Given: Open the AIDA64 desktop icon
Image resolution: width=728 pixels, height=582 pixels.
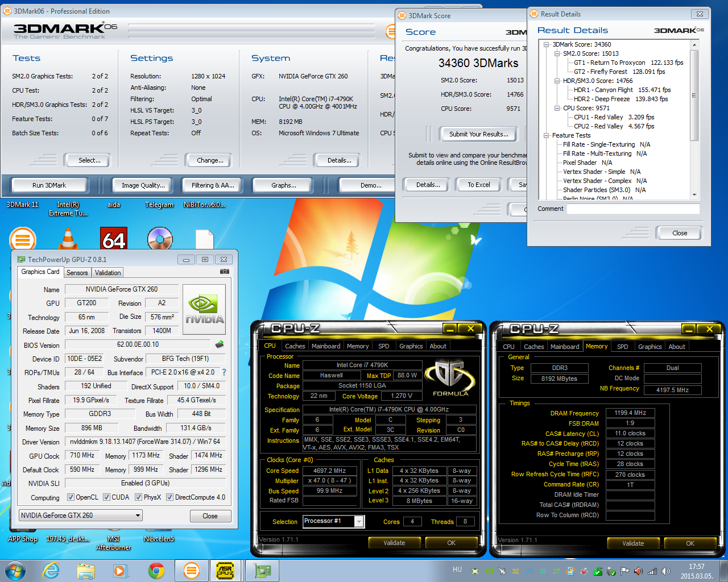Looking at the screenshot, I should (114, 239).
